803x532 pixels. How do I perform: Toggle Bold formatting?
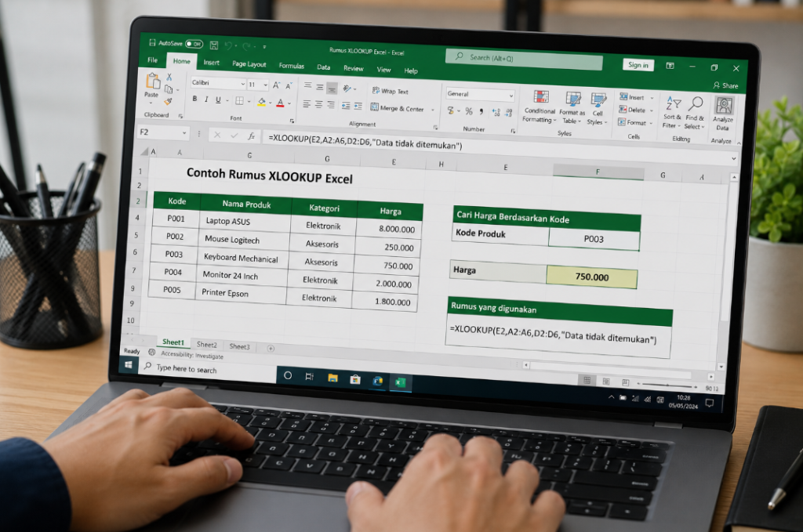click(194, 99)
